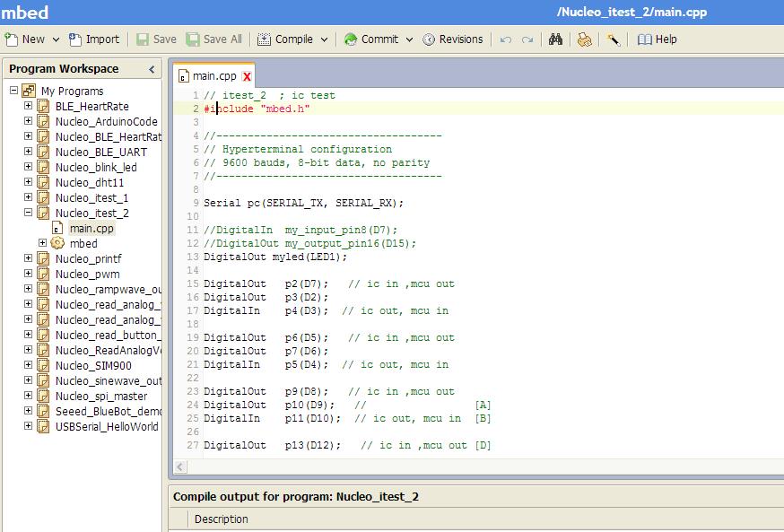Expand the Nucleo_ArduinoCode program
The height and width of the screenshot is (532, 784).
coord(29,121)
